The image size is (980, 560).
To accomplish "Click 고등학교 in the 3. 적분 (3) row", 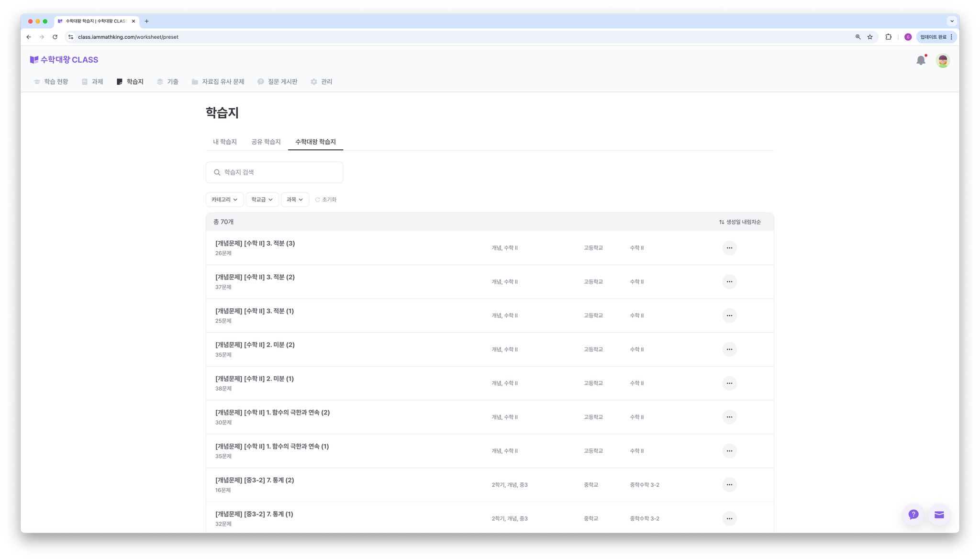I will coord(593,248).
